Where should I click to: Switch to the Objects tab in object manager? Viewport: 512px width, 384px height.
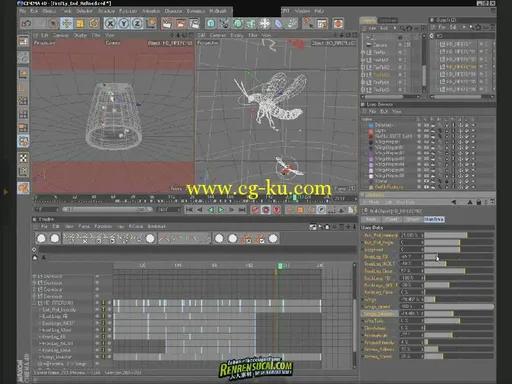pyautogui.click(x=369, y=20)
